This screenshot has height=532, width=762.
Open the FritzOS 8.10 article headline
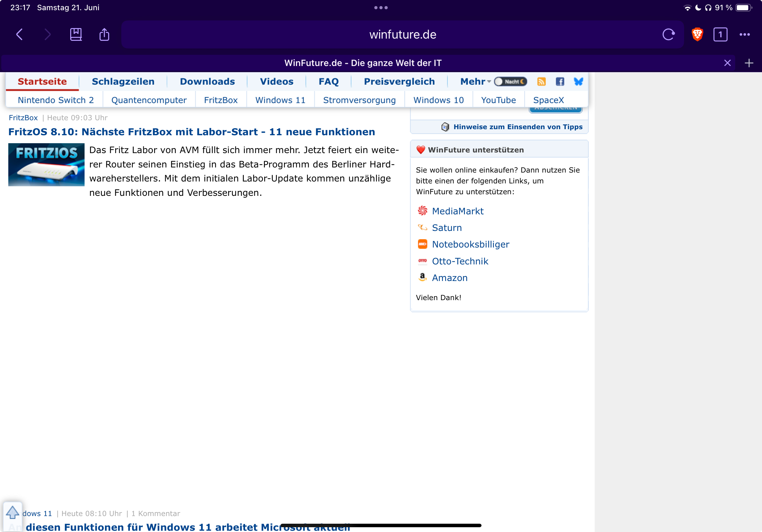191,132
